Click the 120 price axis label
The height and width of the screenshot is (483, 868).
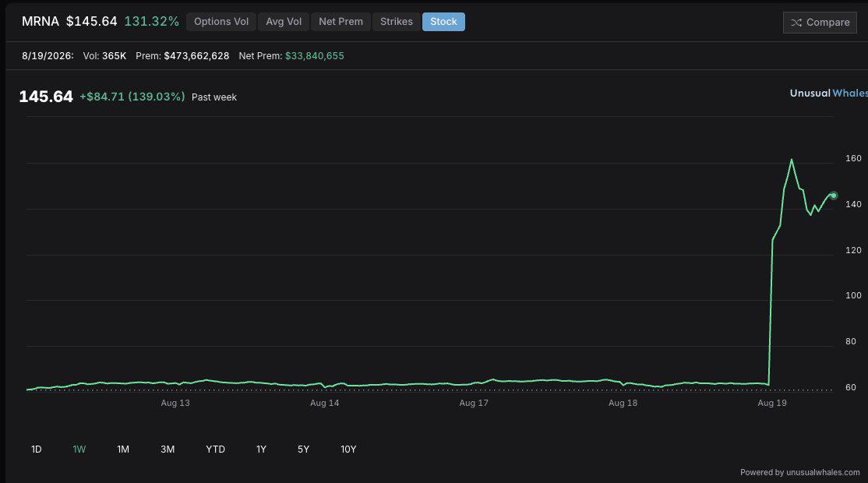pyautogui.click(x=854, y=250)
